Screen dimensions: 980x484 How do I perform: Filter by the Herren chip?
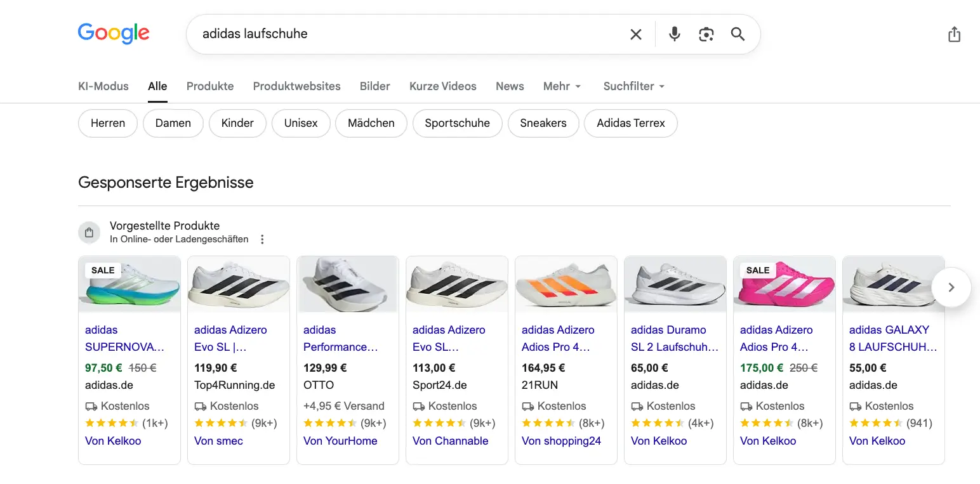pos(108,123)
